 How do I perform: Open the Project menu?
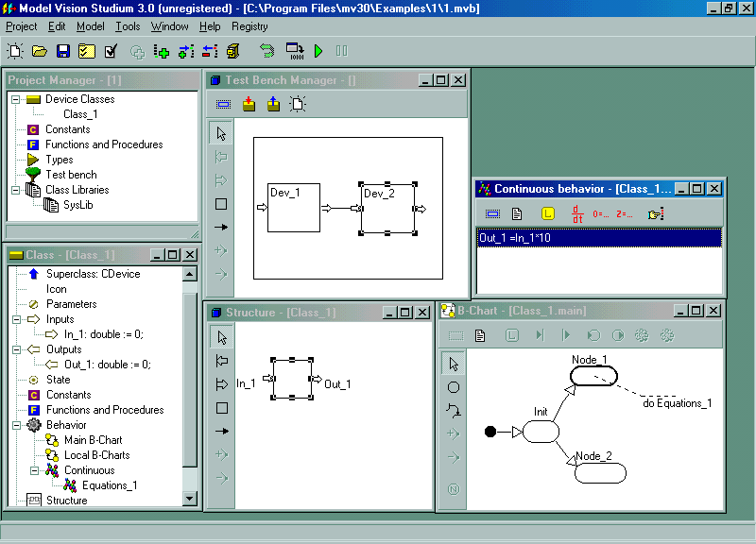point(21,26)
